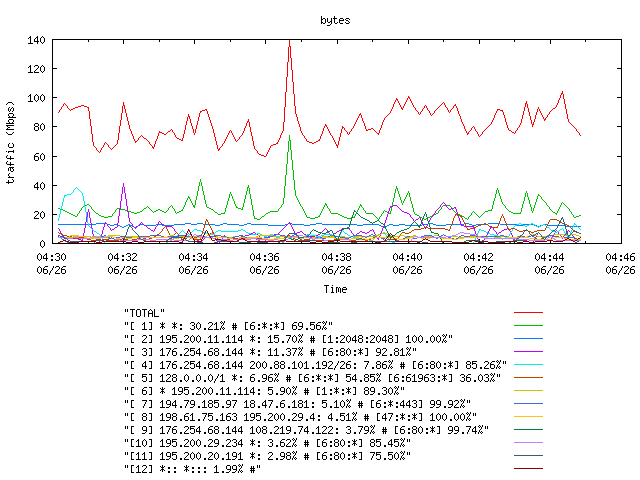This screenshot has height=480, width=640.
Task: Click the x-axis label 04:38 06/26
Action: (x=336, y=264)
